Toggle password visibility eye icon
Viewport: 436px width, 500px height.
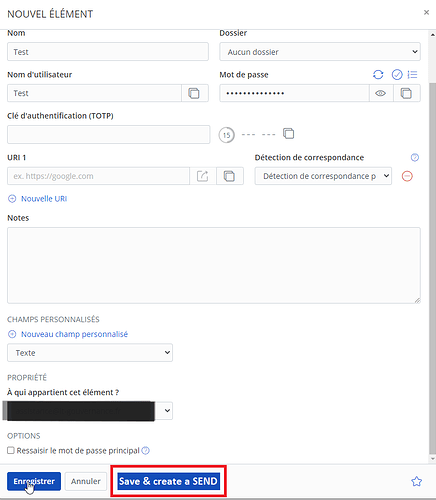tap(381, 93)
